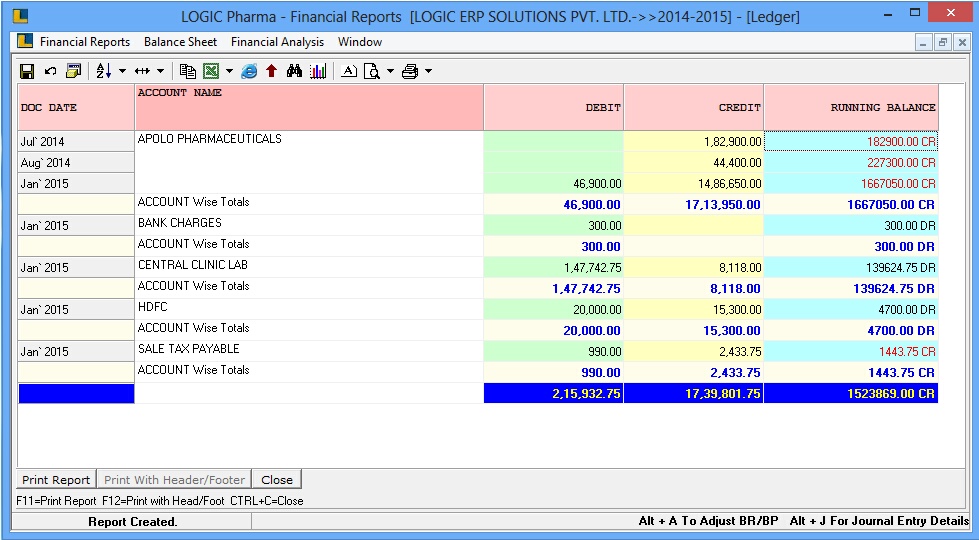
Task: Click the undo arrow icon
Action: [x=51, y=71]
